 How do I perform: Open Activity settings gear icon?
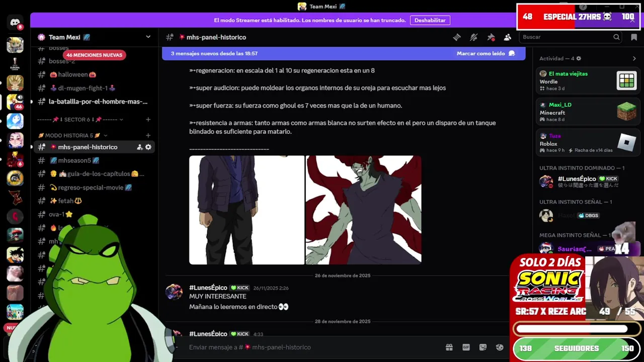click(579, 58)
